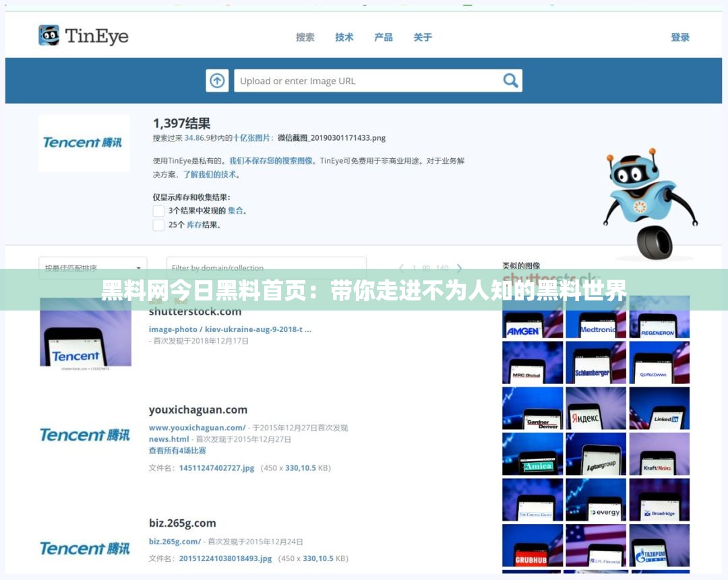Click the upload image arrow button

[x=217, y=81]
